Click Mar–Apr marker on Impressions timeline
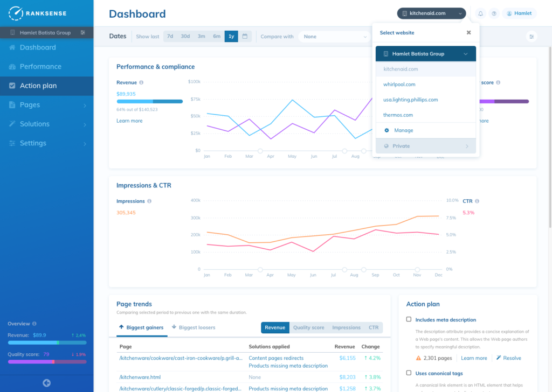 click(x=260, y=270)
